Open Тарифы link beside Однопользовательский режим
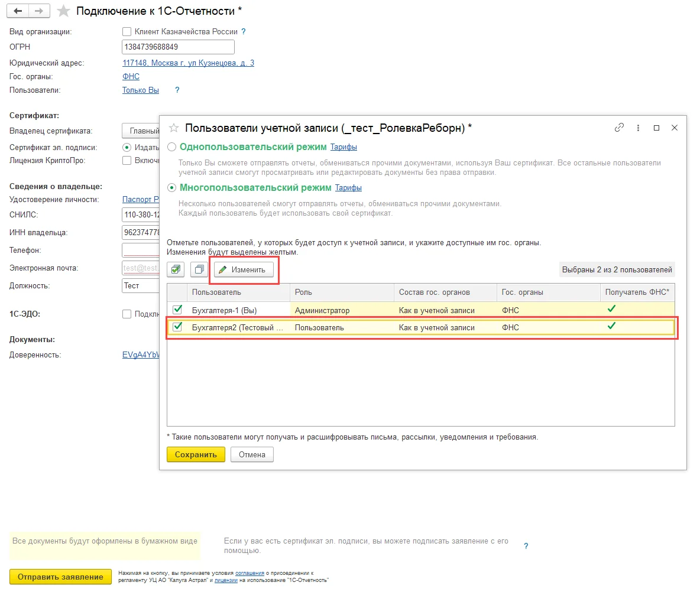Image resolution: width=700 pixels, height=592 pixels. 343,147
